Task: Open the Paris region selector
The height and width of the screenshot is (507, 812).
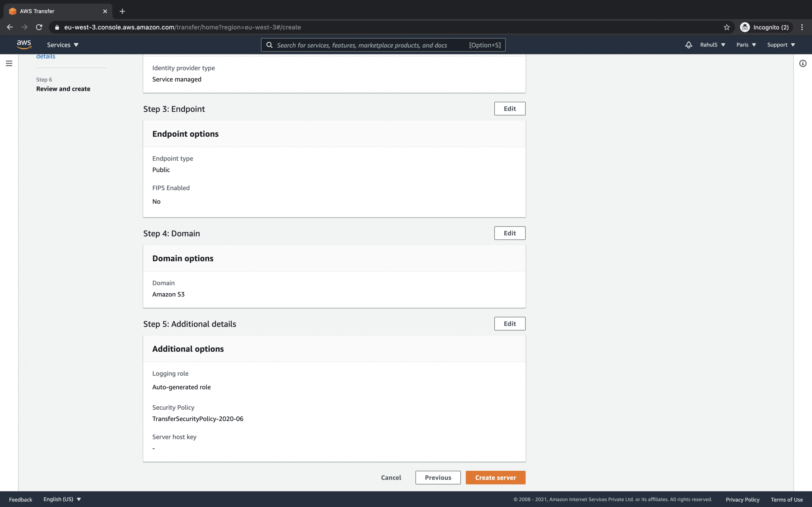Action: pos(745,45)
